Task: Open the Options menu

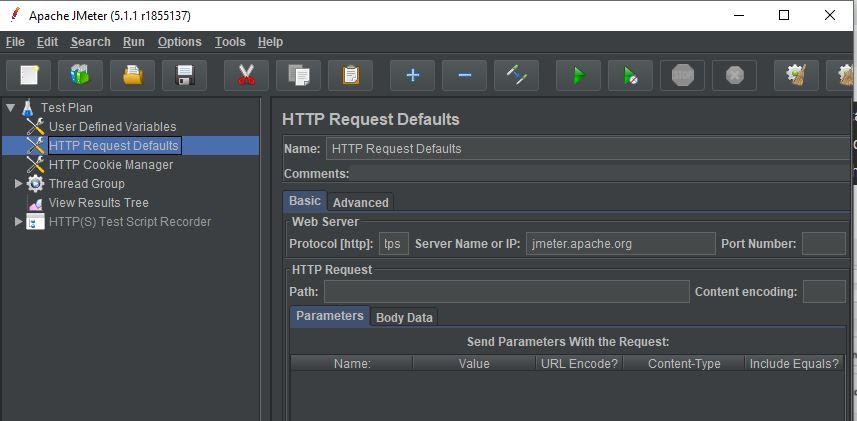Action: click(179, 42)
